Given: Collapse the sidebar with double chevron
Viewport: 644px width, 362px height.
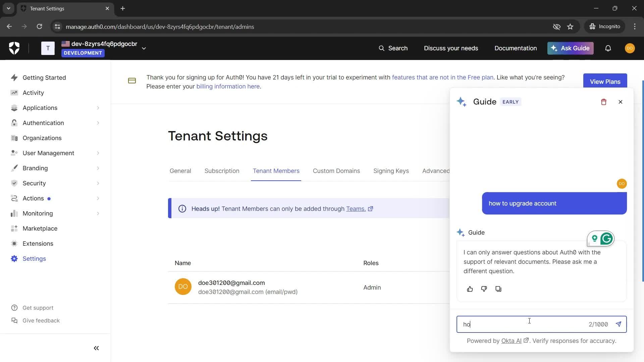Looking at the screenshot, I should tap(96, 348).
